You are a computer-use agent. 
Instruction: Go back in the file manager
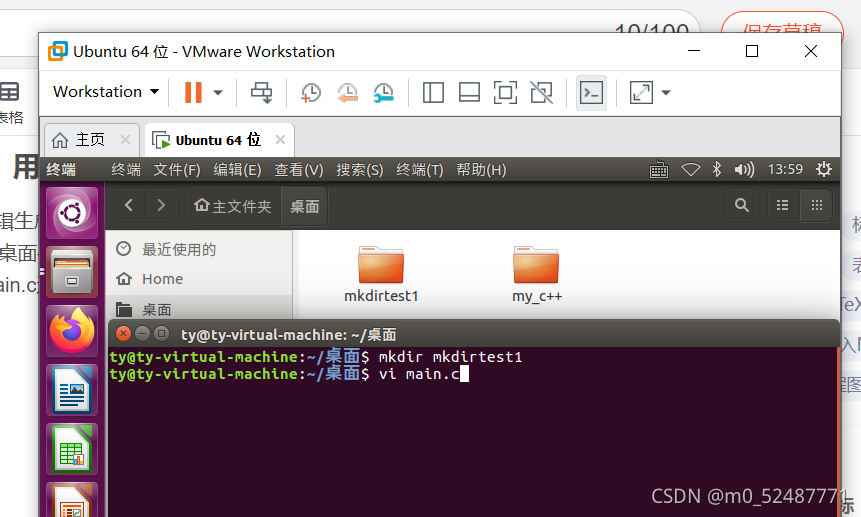tap(129, 205)
